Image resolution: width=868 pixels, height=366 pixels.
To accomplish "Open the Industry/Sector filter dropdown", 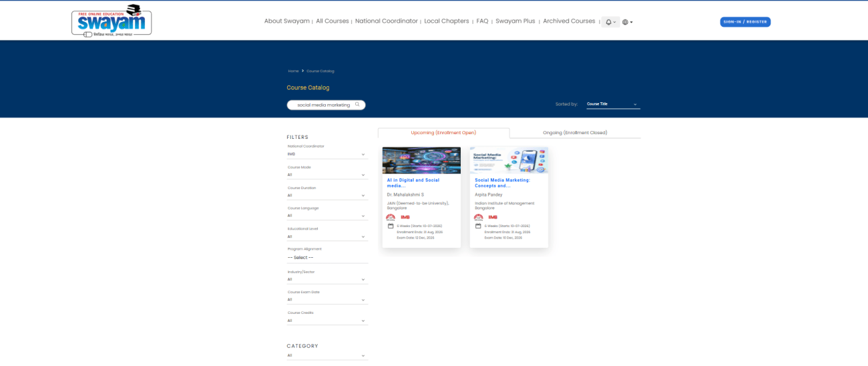I will pyautogui.click(x=327, y=279).
